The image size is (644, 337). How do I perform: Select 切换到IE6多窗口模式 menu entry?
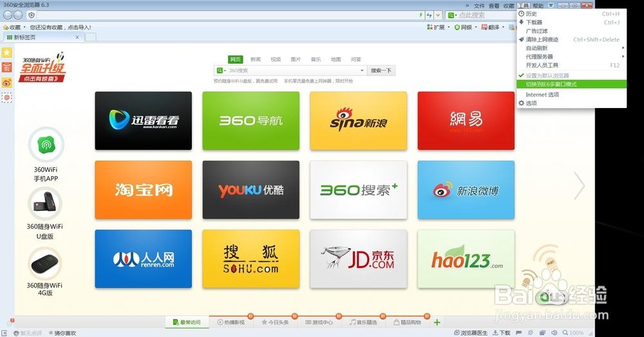click(x=551, y=84)
